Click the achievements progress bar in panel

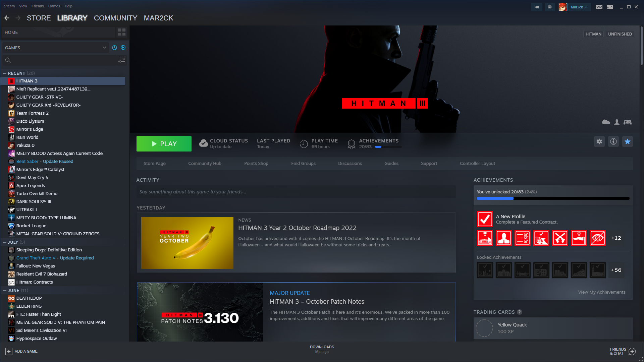click(x=553, y=198)
